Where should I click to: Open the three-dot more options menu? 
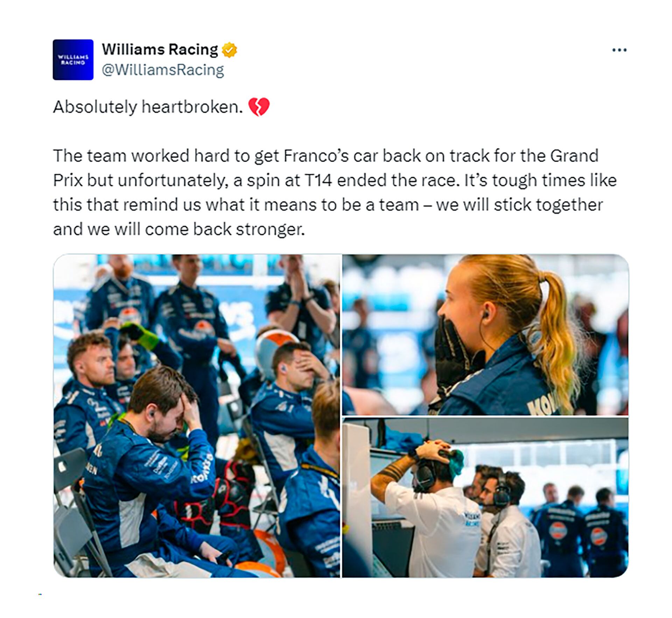click(619, 50)
